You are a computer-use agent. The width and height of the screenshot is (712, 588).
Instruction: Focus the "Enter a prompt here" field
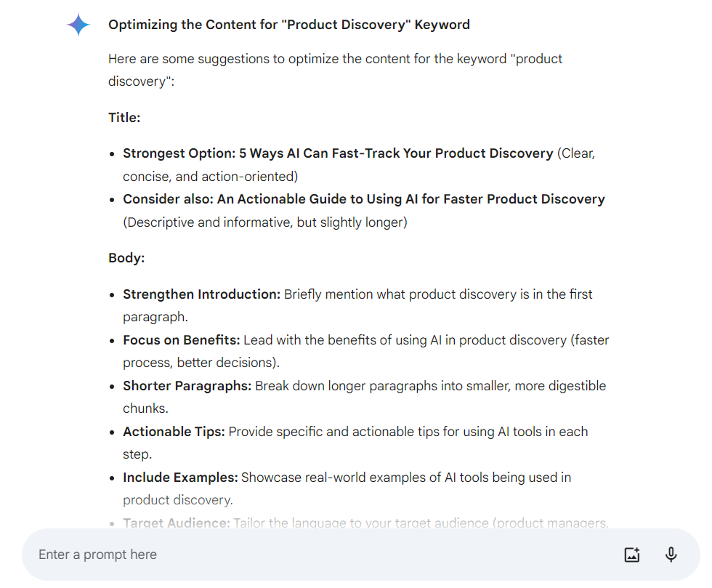tap(291, 555)
